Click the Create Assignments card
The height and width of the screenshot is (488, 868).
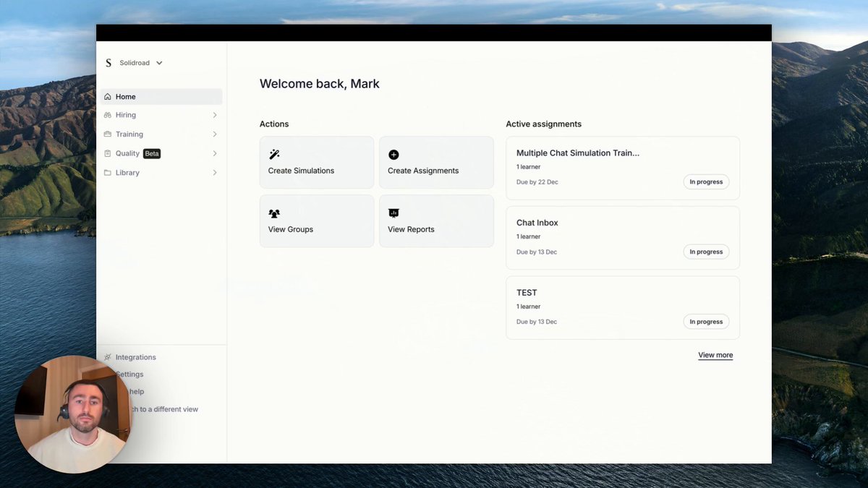(436, 163)
